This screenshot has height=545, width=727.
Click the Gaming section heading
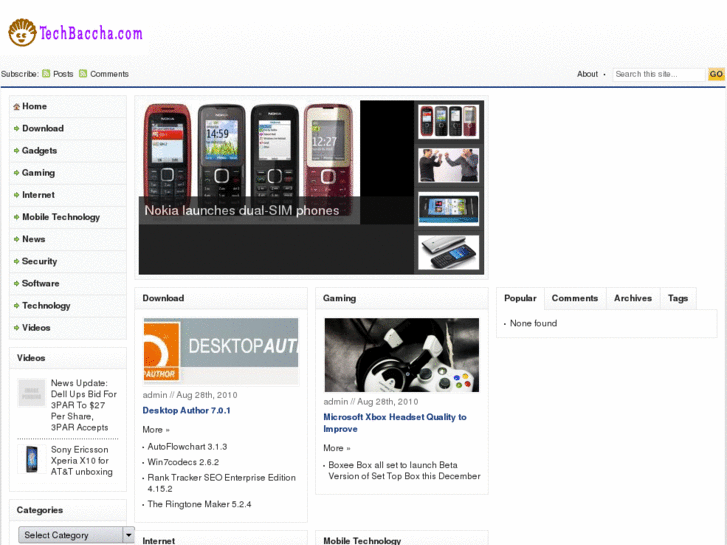click(x=339, y=298)
